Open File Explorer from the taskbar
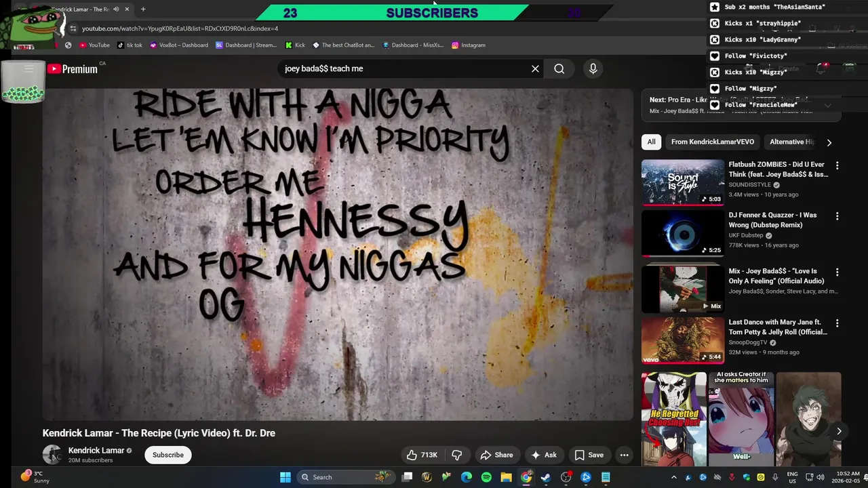868x488 pixels. point(506,477)
